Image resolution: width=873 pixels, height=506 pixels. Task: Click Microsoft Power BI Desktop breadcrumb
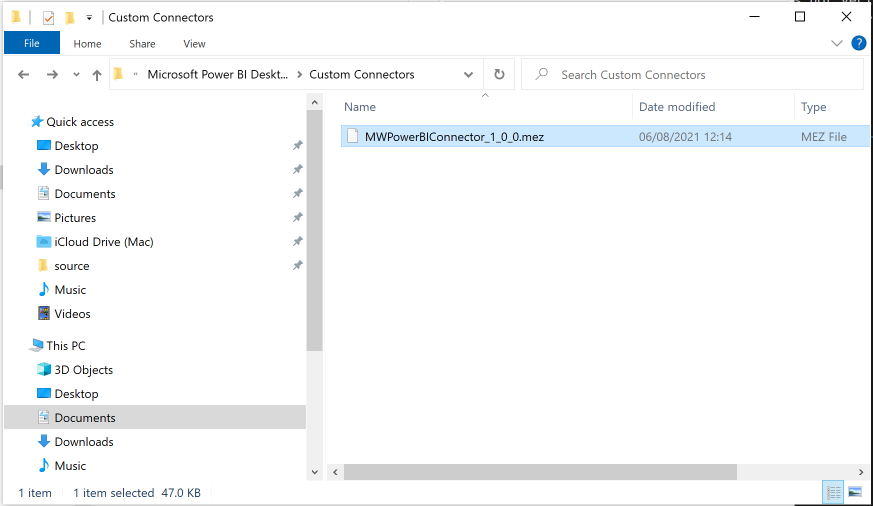(x=218, y=75)
